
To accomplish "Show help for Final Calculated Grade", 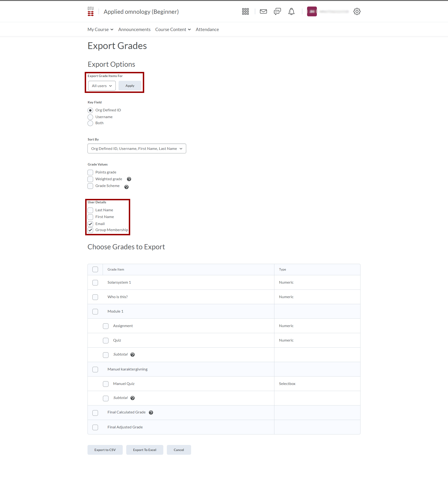I will (x=151, y=412).
